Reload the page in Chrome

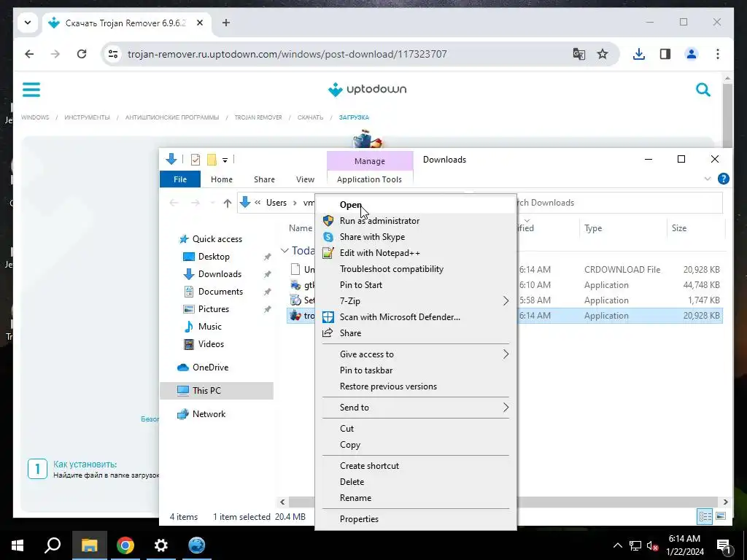point(82,54)
